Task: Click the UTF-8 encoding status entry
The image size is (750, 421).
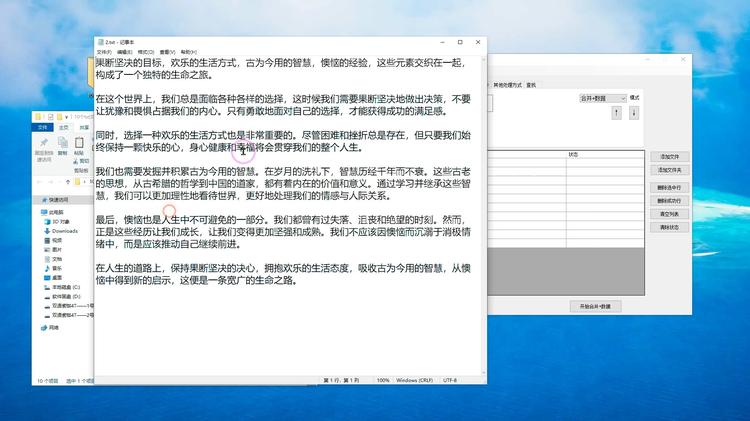Action: click(x=450, y=380)
